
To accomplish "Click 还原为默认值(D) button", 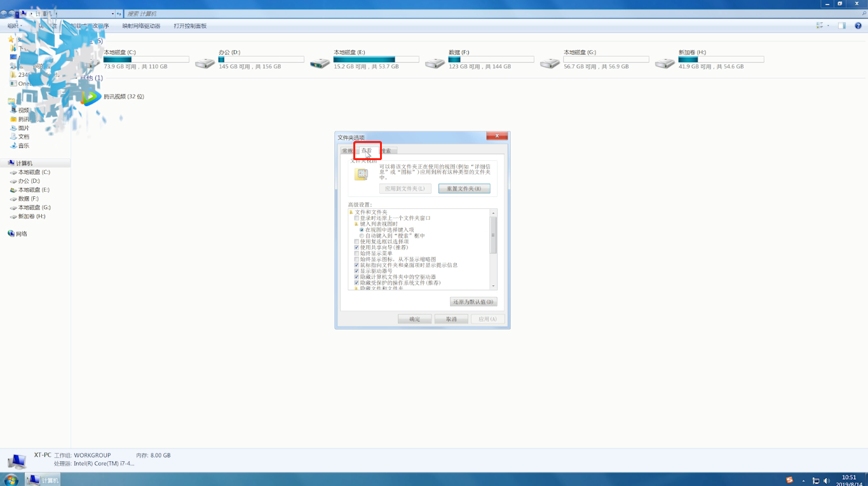I will click(473, 302).
